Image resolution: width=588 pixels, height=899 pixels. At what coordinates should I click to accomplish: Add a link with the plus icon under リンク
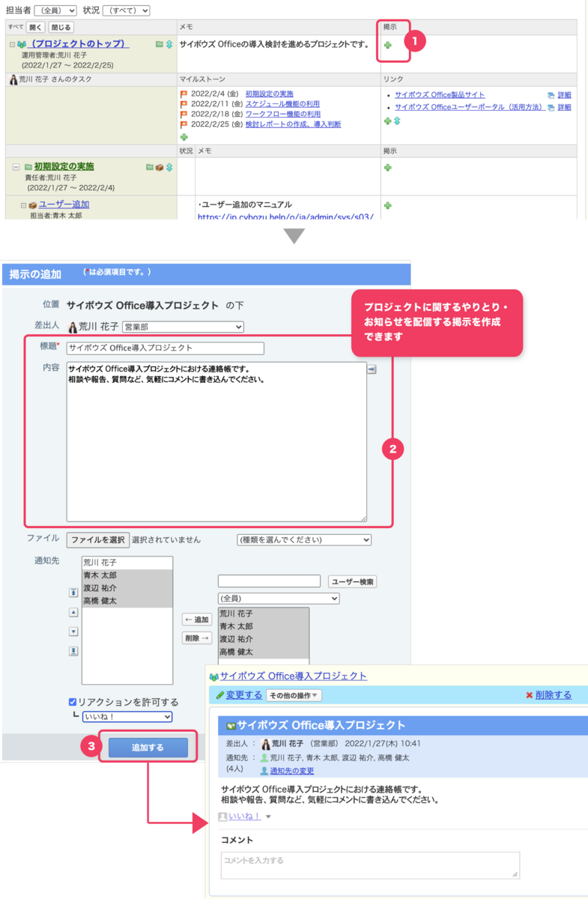tap(387, 120)
